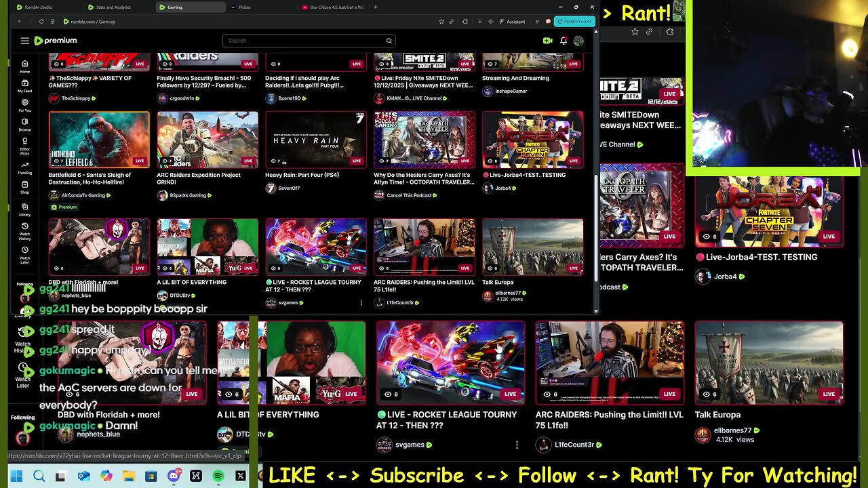Open Microsoft Store from taskbar
Image resolution: width=868 pixels, height=488 pixels.
pos(151,476)
